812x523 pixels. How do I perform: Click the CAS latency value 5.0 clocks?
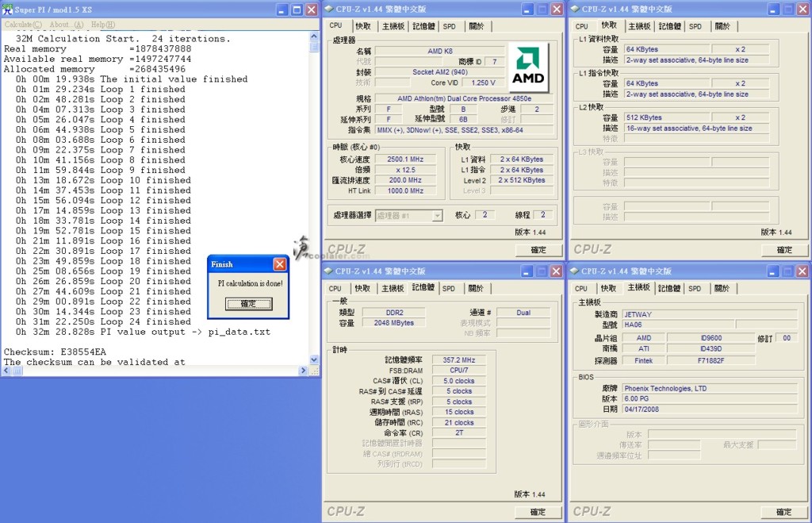459,380
